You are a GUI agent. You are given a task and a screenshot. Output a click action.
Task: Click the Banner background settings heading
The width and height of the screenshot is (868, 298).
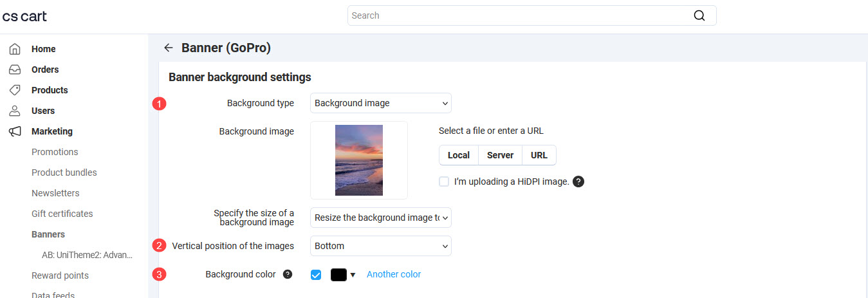[240, 77]
